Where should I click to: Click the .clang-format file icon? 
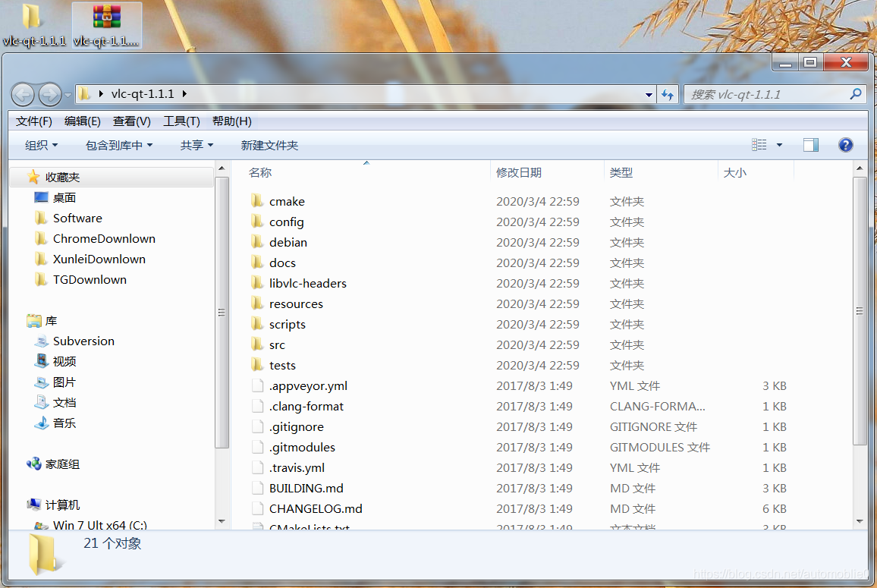257,406
